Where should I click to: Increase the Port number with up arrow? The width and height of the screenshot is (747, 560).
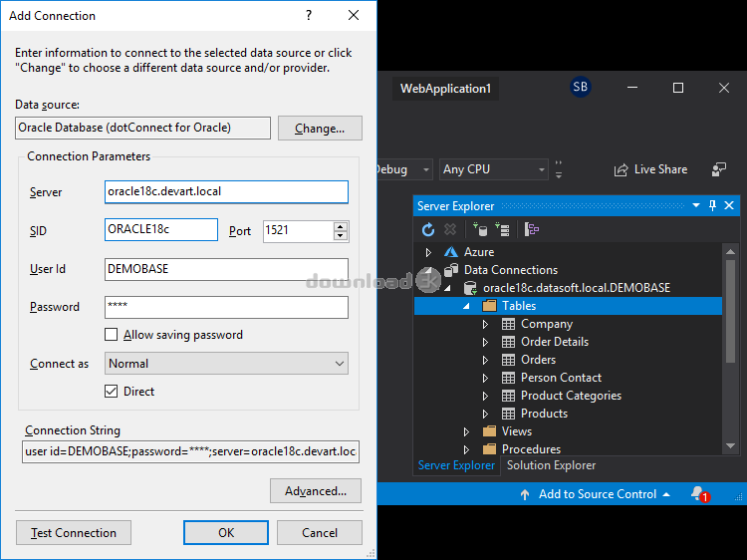tap(341, 226)
